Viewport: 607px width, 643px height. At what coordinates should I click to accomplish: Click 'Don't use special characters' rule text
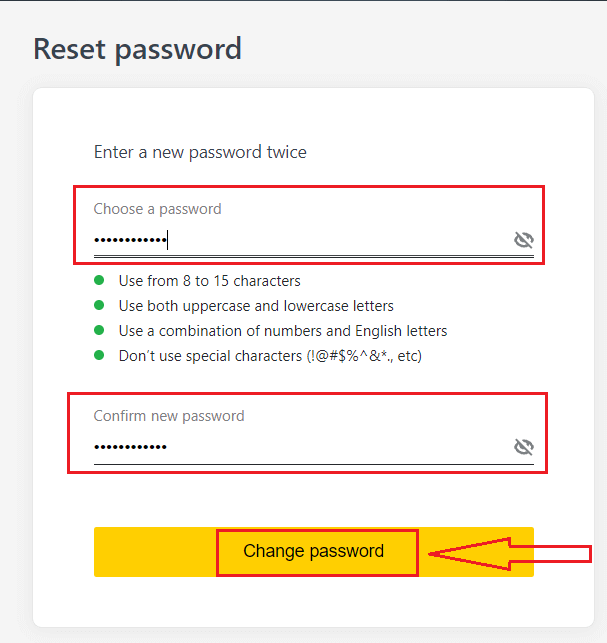[270, 355]
